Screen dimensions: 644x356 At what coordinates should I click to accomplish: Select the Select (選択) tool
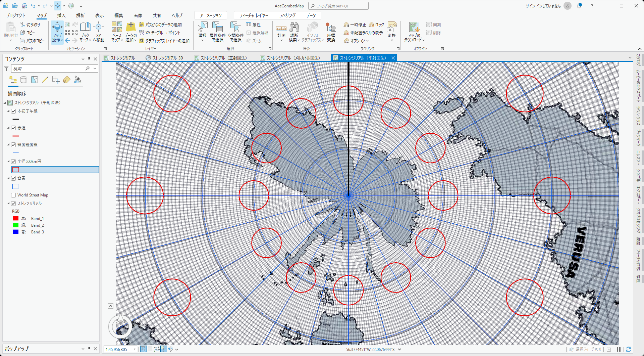[202, 32]
